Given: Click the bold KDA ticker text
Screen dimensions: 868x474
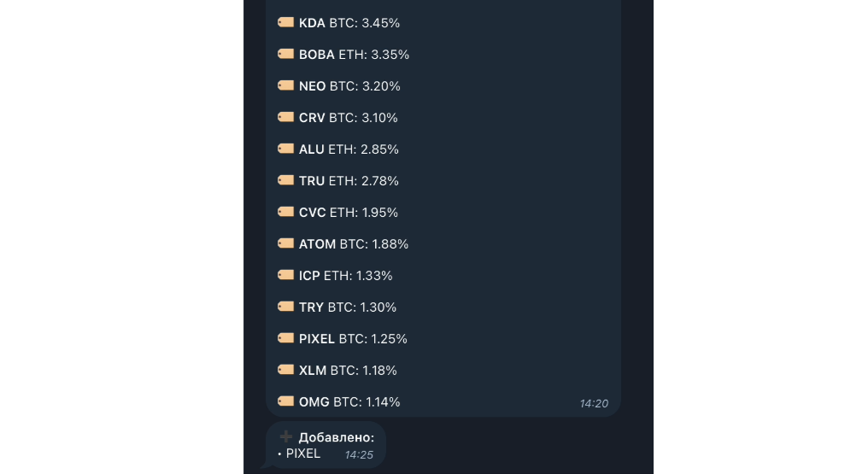Looking at the screenshot, I should point(312,23).
